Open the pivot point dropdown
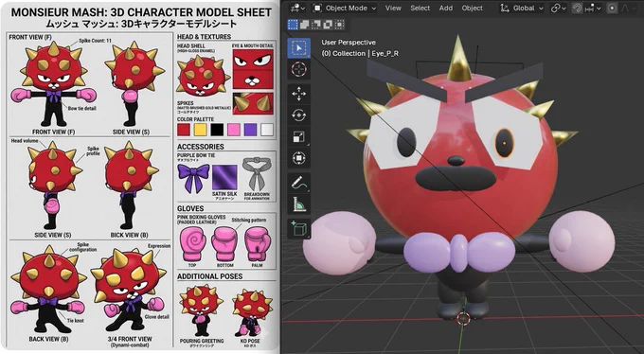This screenshot has height=354, width=644. click(x=559, y=8)
